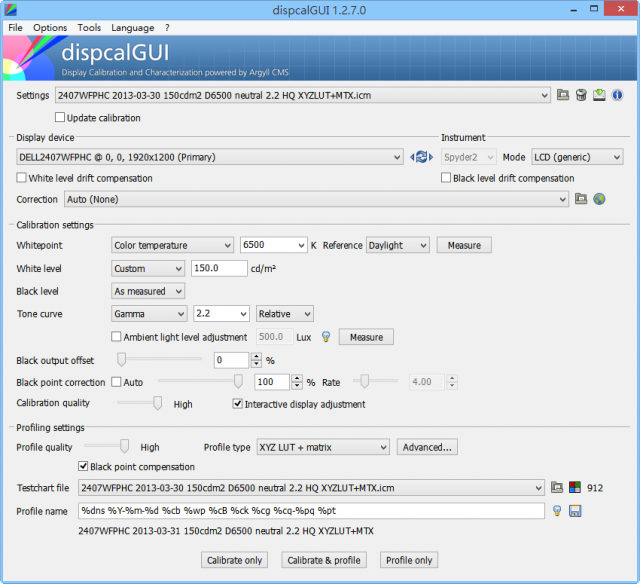Open the Reference Daylight dropdown
640x584 pixels.
[398, 245]
